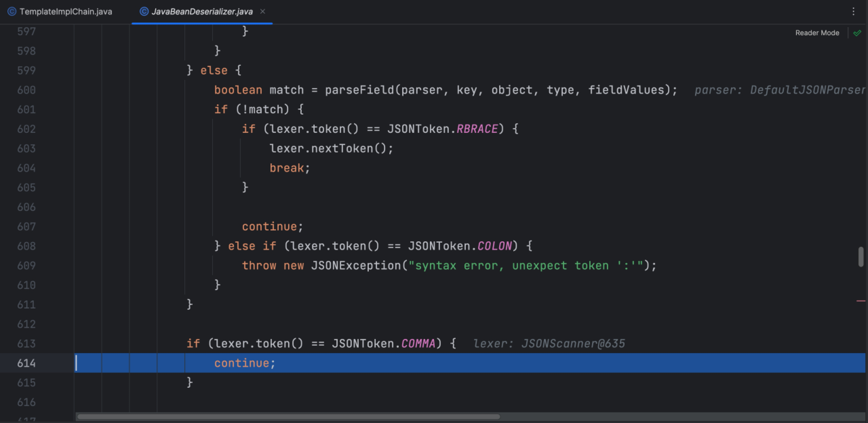Click the JavaBeanDeserializer.java class file icon
The height and width of the screenshot is (423, 868).
(144, 12)
